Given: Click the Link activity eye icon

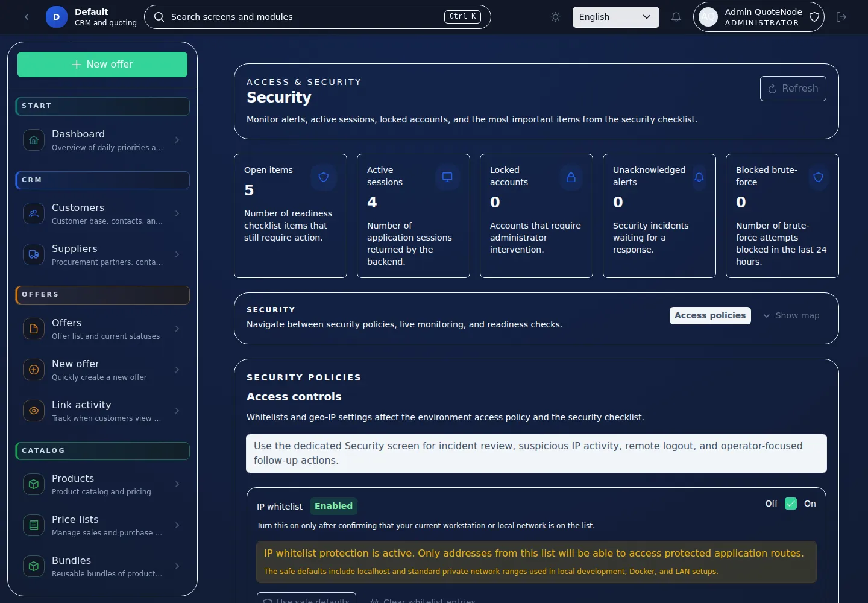Looking at the screenshot, I should (x=34, y=411).
